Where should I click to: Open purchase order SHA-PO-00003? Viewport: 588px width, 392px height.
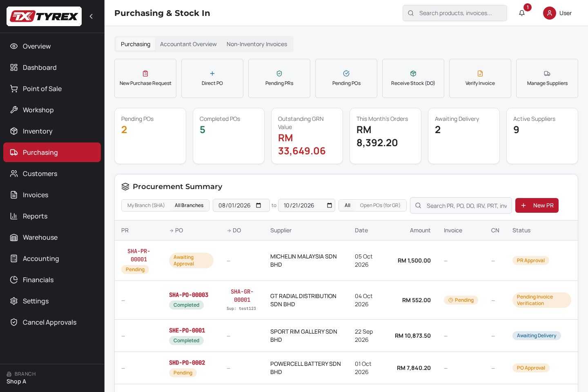189,295
